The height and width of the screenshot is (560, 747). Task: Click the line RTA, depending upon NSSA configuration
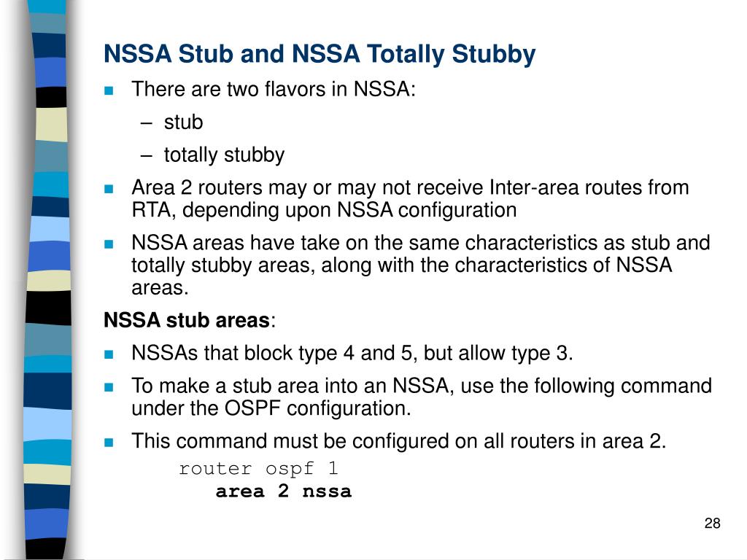324,210
